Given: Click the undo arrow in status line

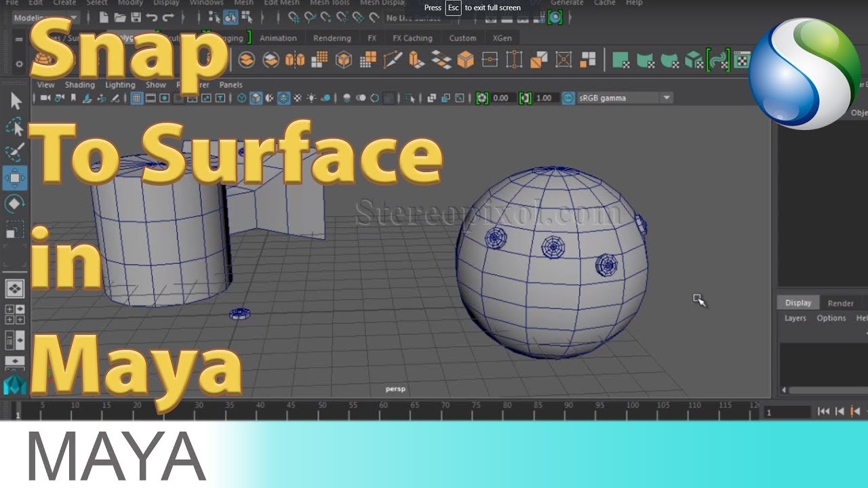Looking at the screenshot, I should [153, 18].
